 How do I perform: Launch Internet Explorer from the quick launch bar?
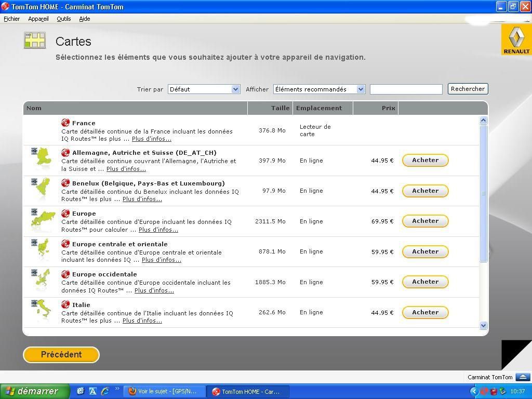click(x=105, y=391)
